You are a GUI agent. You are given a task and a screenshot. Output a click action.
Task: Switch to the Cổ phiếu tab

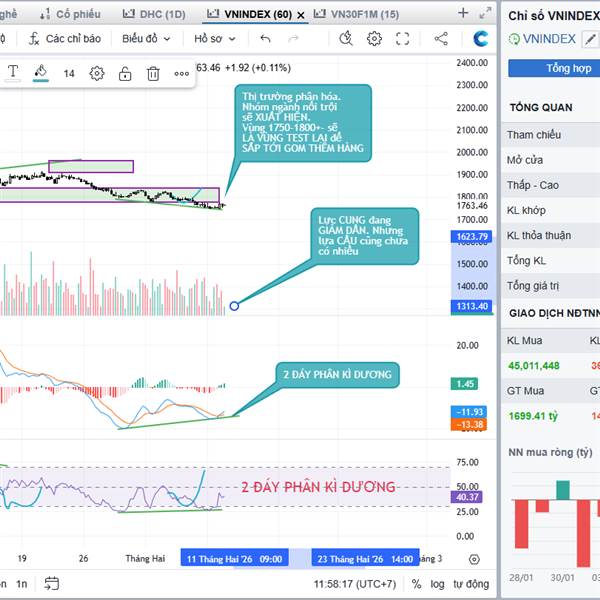[70, 15]
